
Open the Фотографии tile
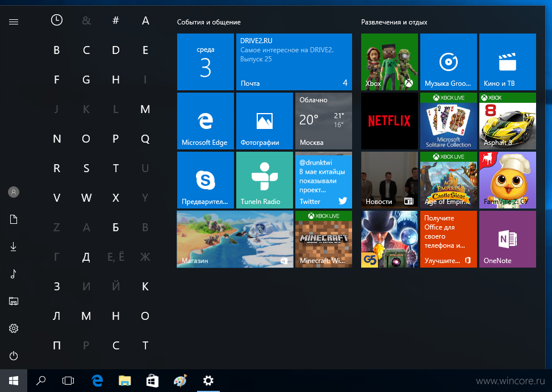[265, 121]
